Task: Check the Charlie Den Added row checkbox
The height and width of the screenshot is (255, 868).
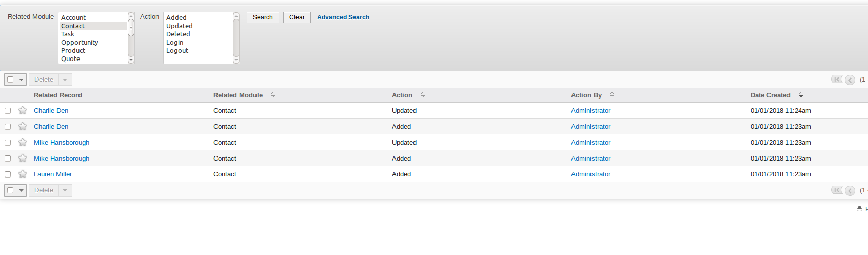Action: point(8,126)
